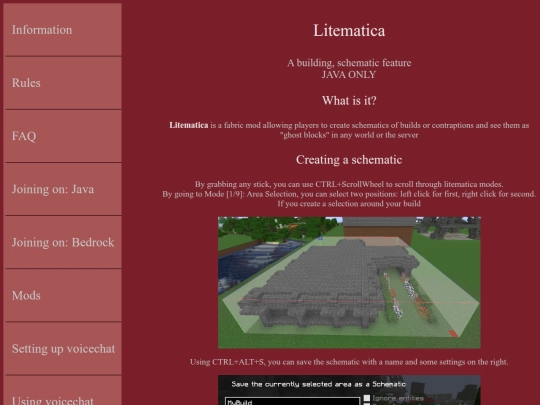Click 'A building, schematic feature' subtitle

(349, 63)
